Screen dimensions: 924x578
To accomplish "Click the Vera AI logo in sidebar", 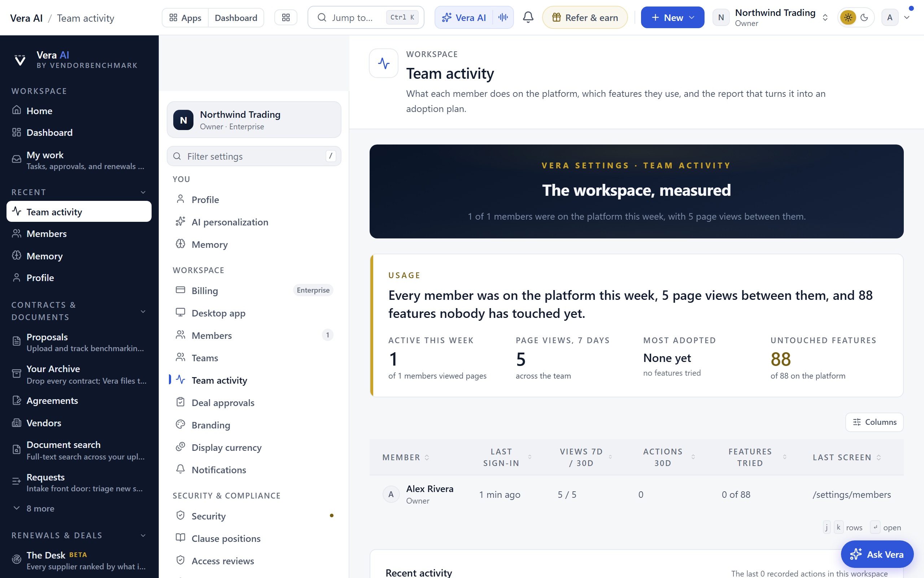I will (x=20, y=60).
